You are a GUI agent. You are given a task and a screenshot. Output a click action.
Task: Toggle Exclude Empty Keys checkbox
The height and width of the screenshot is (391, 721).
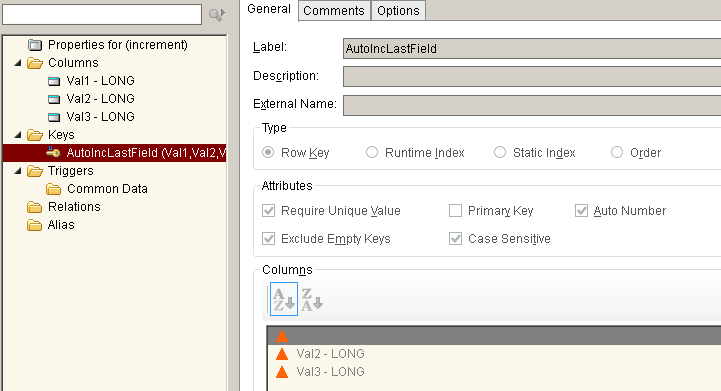(x=269, y=239)
